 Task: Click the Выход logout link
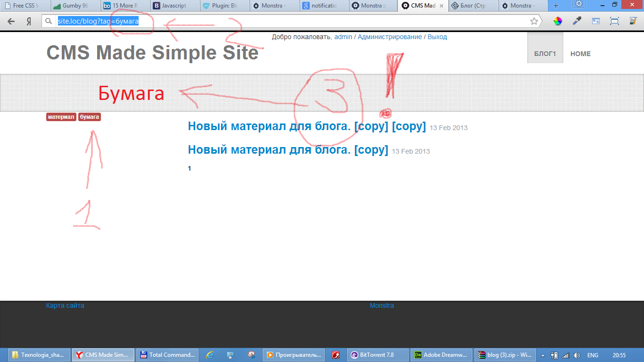[x=438, y=37]
